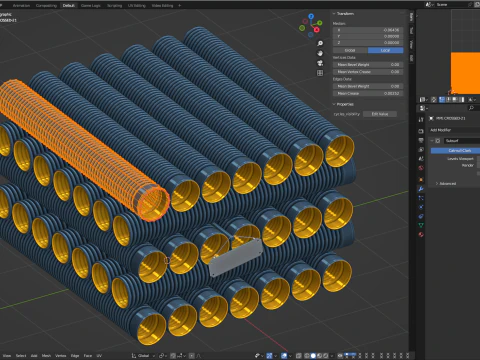Open the Tool tab in the Properties editor
This screenshot has height=360, width=480.
coord(421,119)
